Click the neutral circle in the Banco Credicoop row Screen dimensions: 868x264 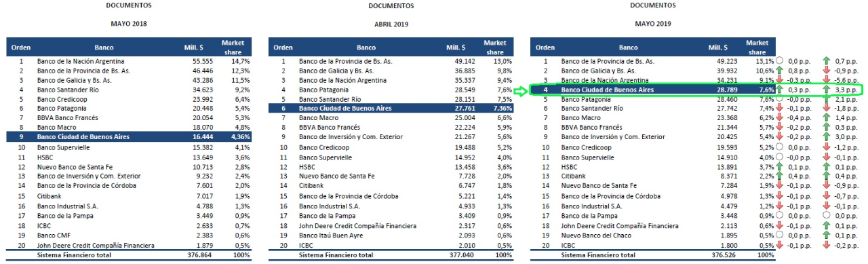coord(780,147)
